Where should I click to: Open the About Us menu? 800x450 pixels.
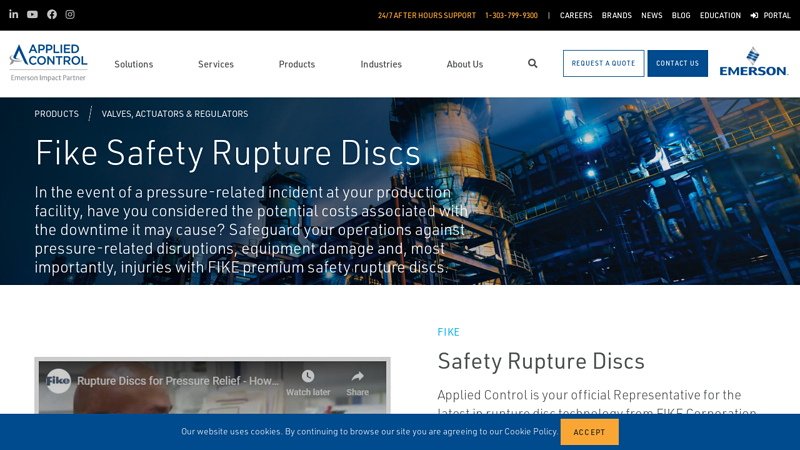tap(465, 64)
